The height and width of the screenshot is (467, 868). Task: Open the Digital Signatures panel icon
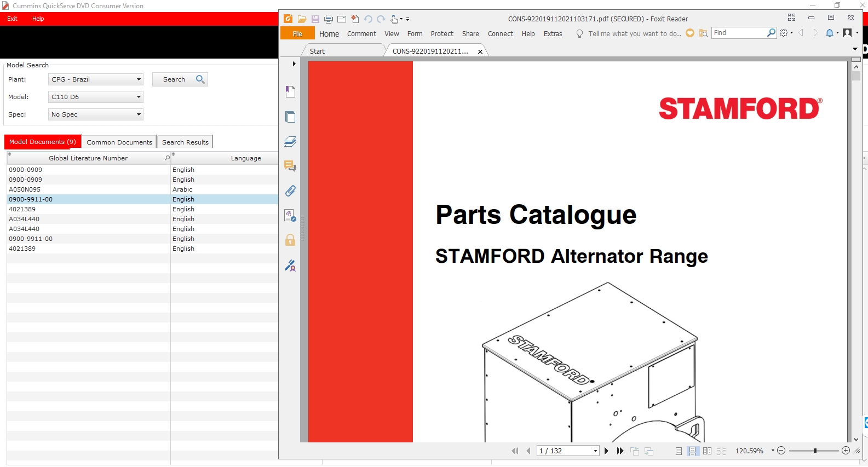[x=290, y=215]
